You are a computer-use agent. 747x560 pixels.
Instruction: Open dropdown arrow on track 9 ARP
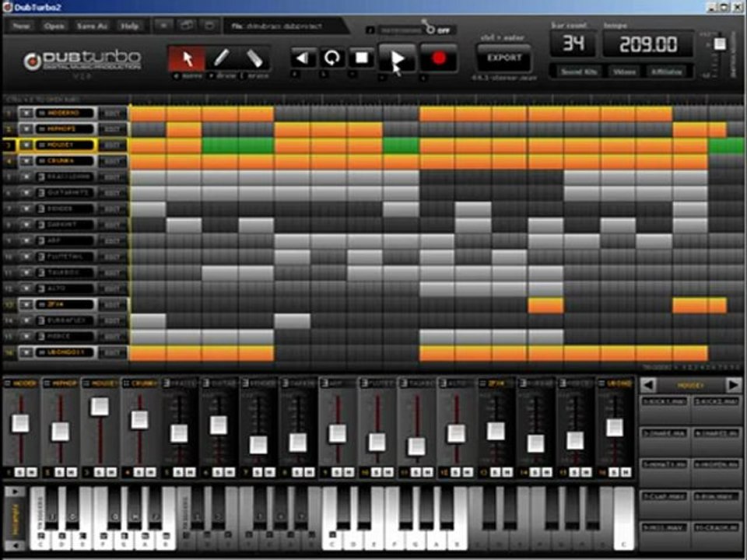[26, 241]
